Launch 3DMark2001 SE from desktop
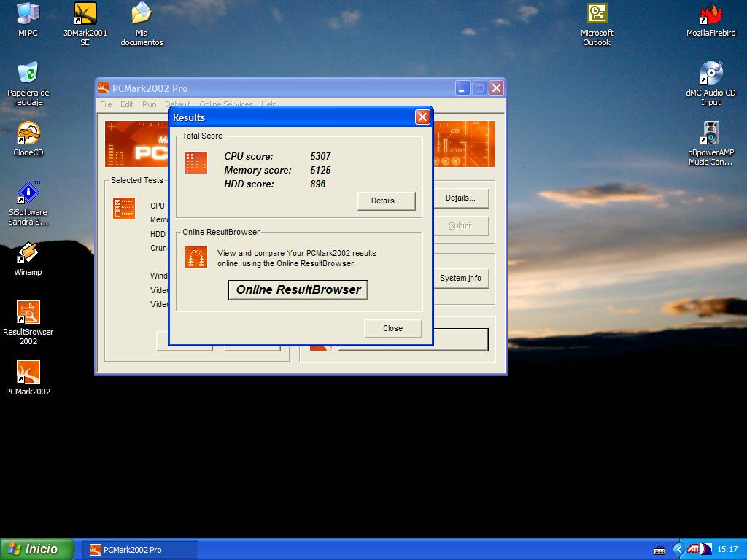This screenshot has height=560, width=747. coord(85,14)
